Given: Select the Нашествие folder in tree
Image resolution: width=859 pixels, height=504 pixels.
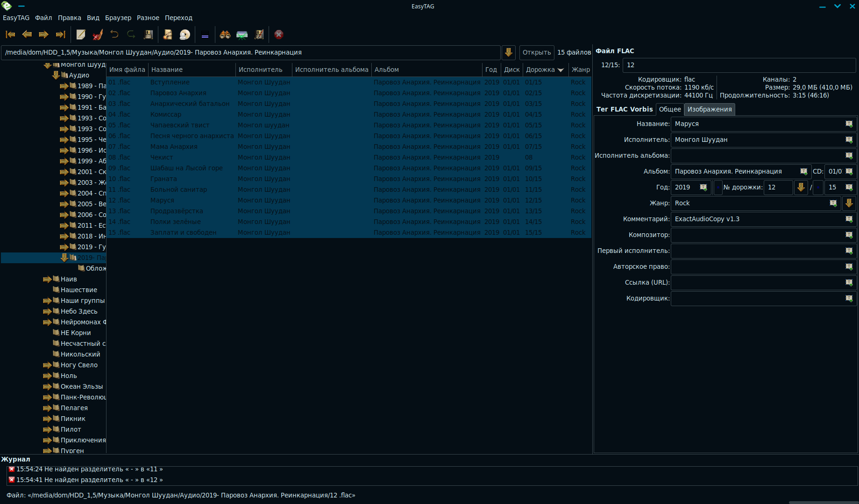Looking at the screenshot, I should pos(79,290).
